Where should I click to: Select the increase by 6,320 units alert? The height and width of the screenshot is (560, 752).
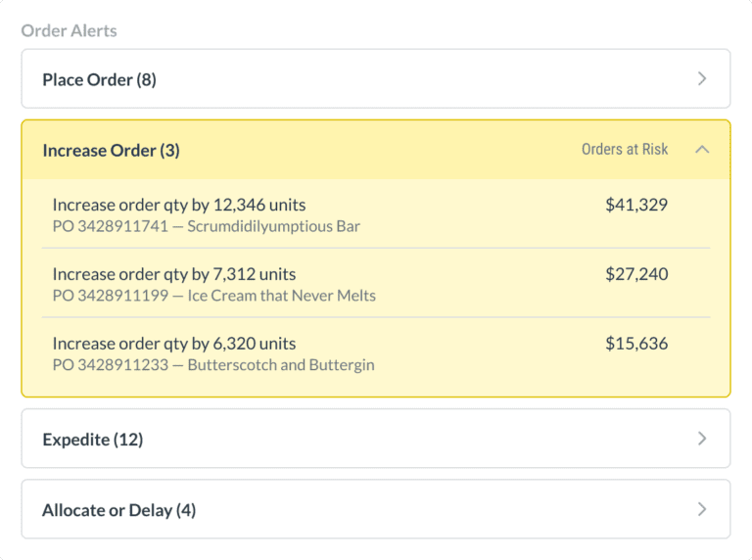(x=174, y=344)
